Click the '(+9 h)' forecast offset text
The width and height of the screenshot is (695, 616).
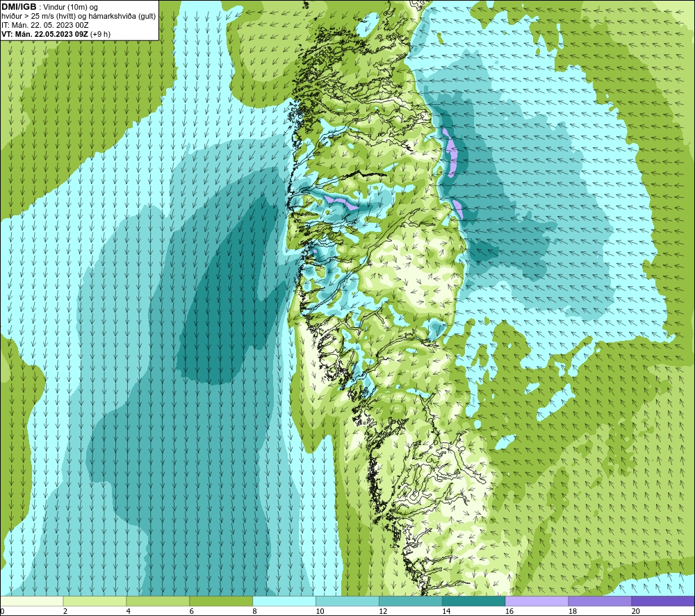point(100,34)
